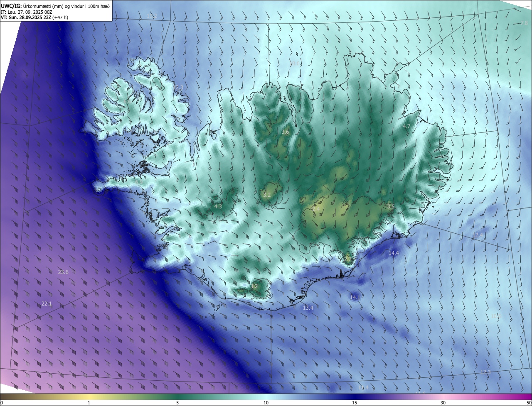Image resolution: width=532 pixels, height=406 pixels.
Task: Click the 12.3 value near the color scale
Action: [485, 372]
